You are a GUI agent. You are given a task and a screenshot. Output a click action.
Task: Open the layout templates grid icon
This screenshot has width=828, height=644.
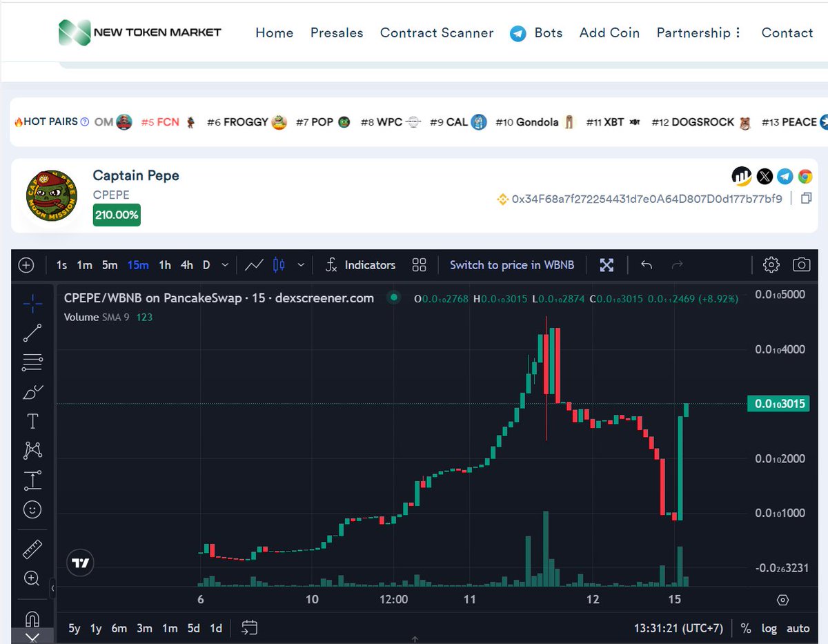click(x=419, y=265)
